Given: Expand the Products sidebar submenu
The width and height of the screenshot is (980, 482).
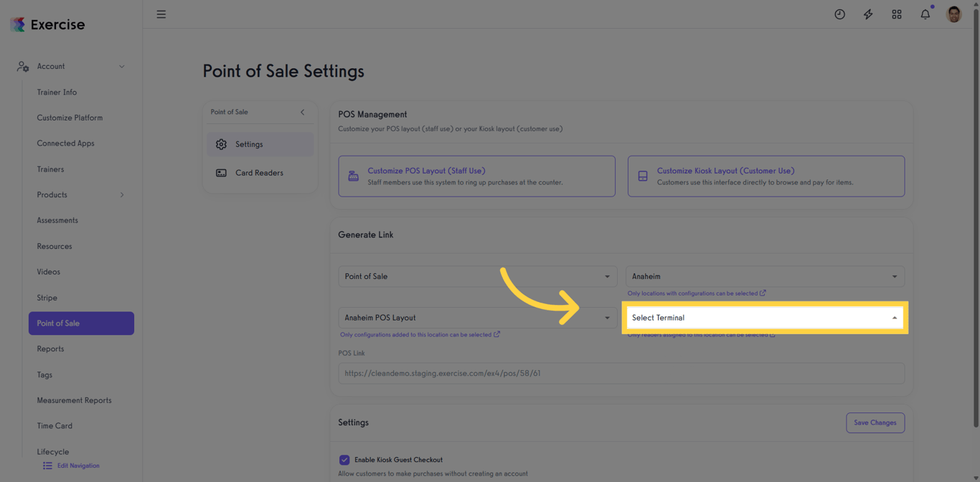Looking at the screenshot, I should 122,195.
